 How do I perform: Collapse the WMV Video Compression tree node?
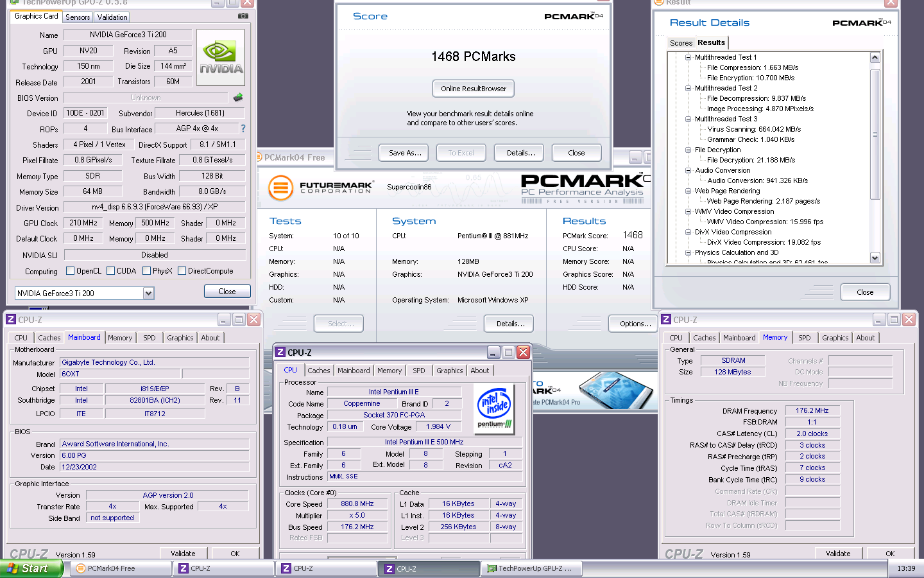688,211
